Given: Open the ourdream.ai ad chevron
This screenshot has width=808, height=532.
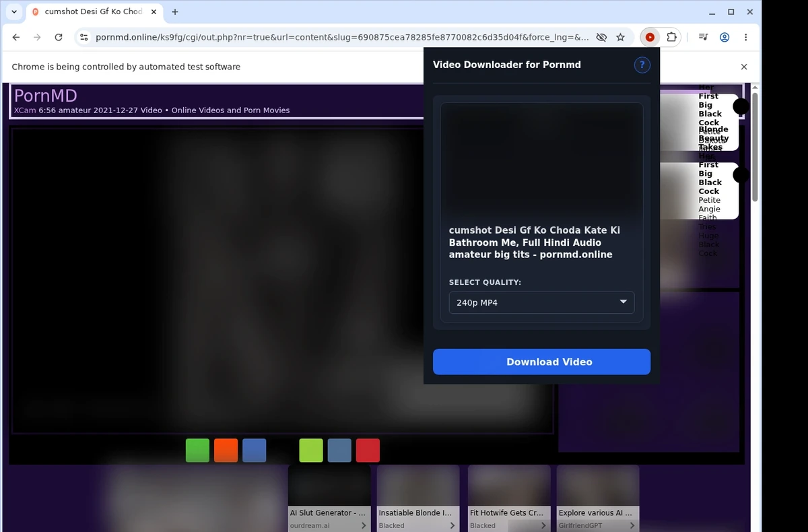Looking at the screenshot, I should (364, 525).
